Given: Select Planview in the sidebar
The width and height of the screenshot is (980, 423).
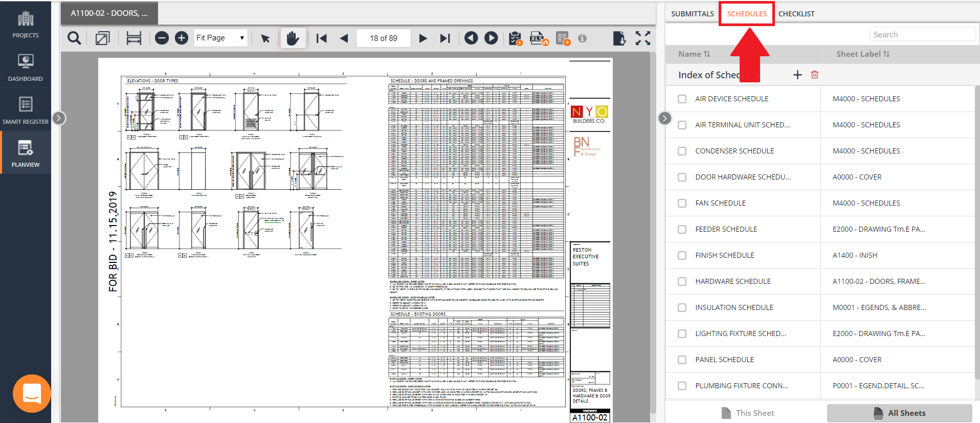Looking at the screenshot, I should coord(26,153).
